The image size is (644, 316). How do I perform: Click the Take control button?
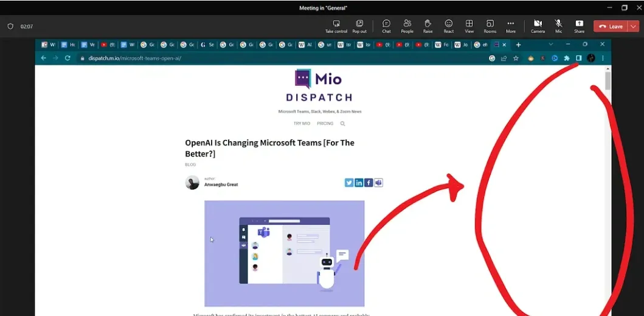click(x=336, y=26)
